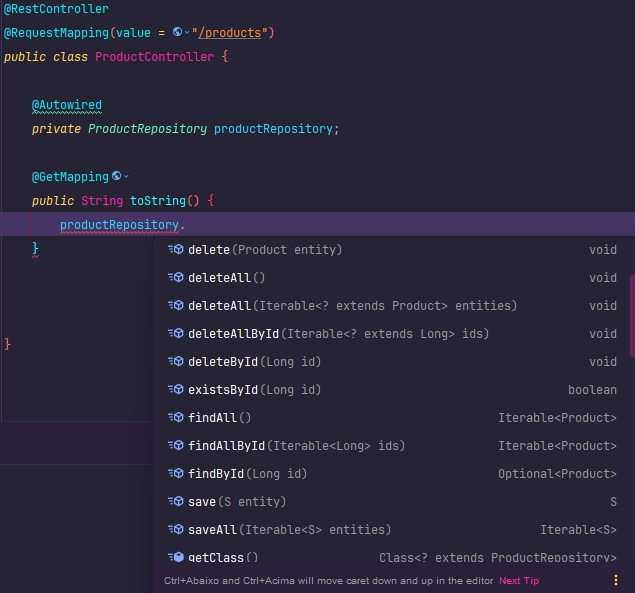Select findAllById(Iterable<Long> ids) suggestion
The height and width of the screenshot is (593, 635).
296,446
